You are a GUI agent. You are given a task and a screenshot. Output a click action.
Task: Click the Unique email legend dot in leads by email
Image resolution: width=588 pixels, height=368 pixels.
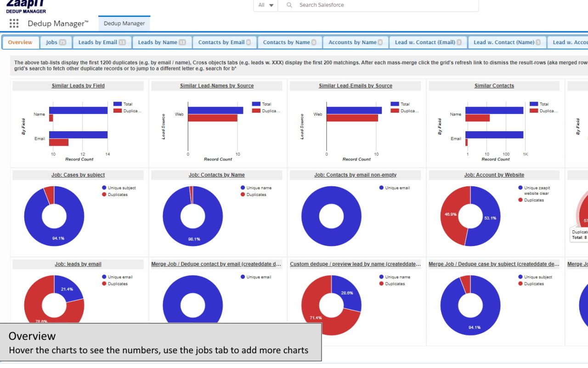coord(104,277)
